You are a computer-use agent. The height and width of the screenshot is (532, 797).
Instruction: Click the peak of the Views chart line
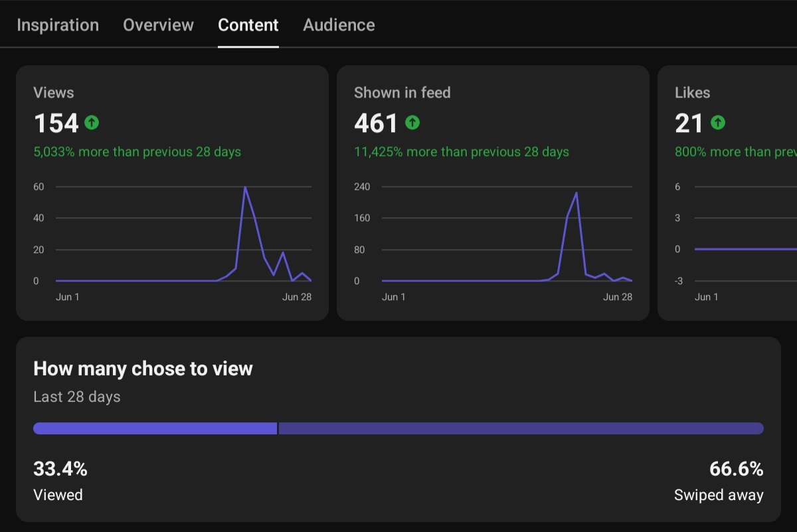[245, 187]
